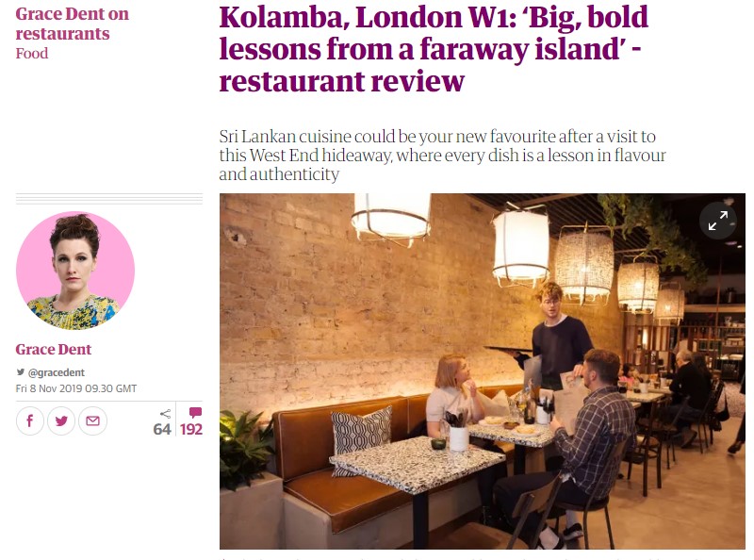
Task: Open the Grace Dent author page link
Action: [54, 349]
